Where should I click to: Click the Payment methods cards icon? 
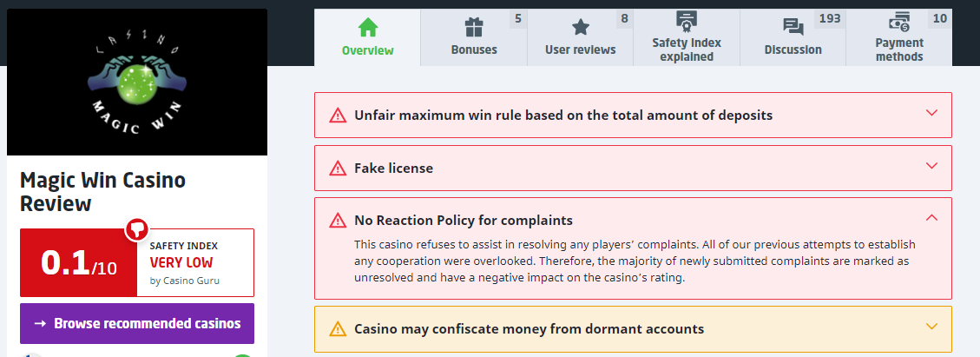[899, 21]
